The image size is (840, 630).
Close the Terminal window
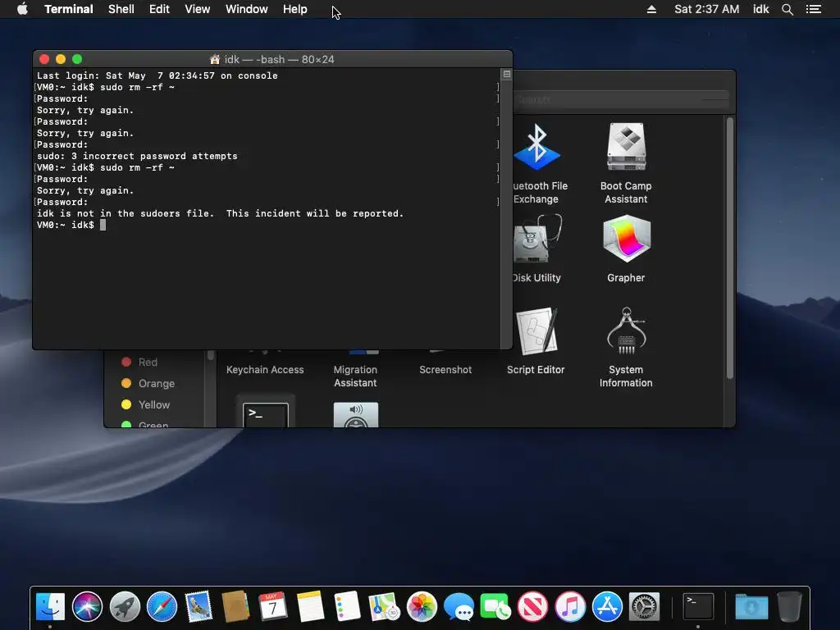44,59
